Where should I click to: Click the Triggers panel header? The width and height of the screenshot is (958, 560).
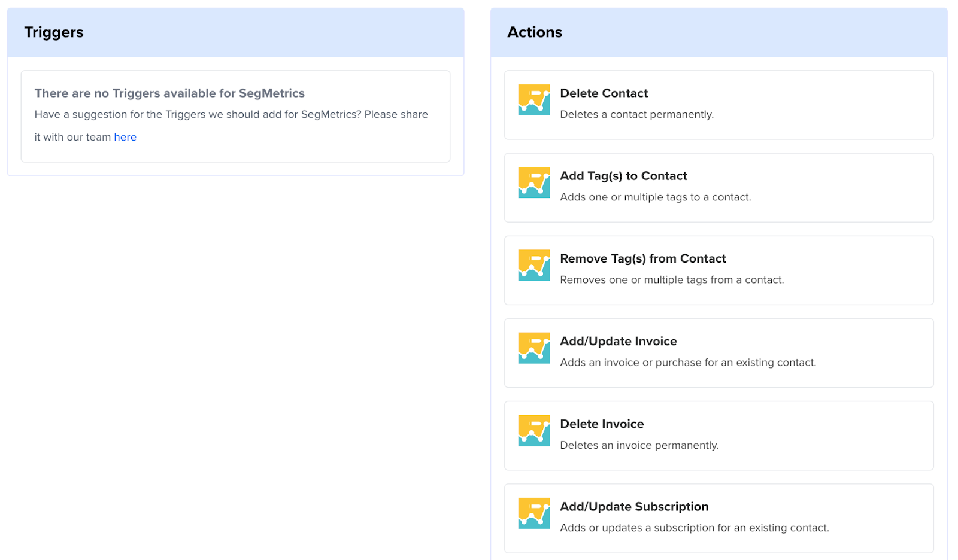54,32
